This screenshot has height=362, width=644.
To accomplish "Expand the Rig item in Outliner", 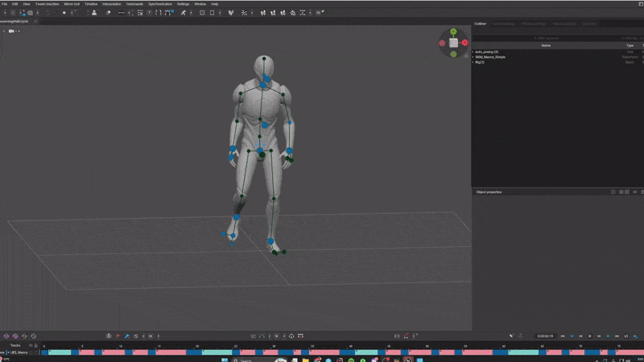I will [473, 62].
